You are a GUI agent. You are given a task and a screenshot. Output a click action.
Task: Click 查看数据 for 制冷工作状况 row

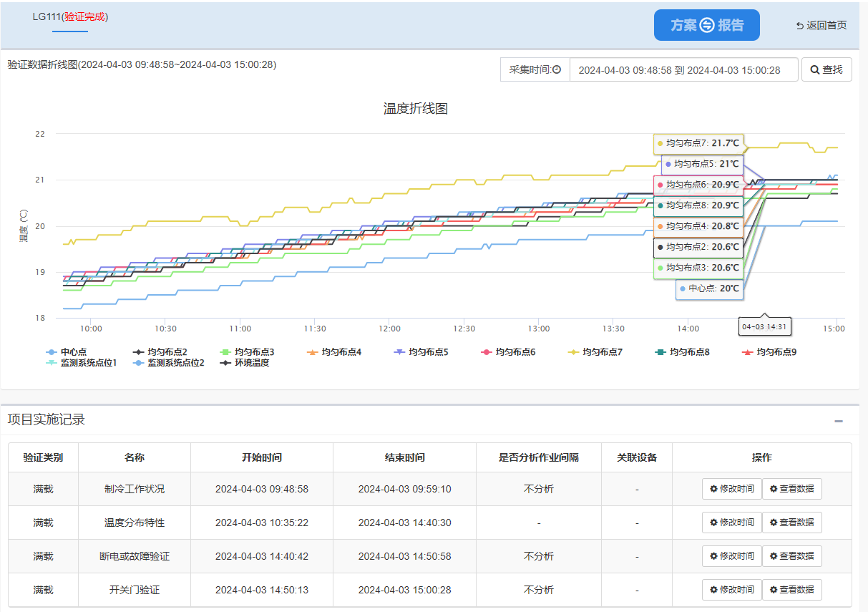pyautogui.click(x=791, y=489)
